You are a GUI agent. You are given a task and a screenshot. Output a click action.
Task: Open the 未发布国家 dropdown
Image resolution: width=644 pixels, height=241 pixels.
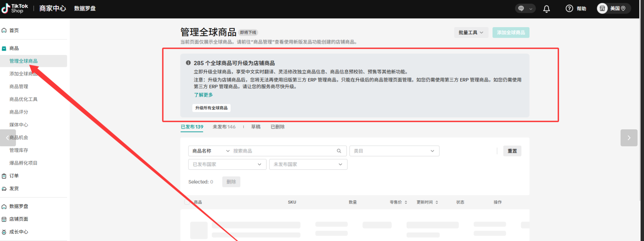coord(308,164)
